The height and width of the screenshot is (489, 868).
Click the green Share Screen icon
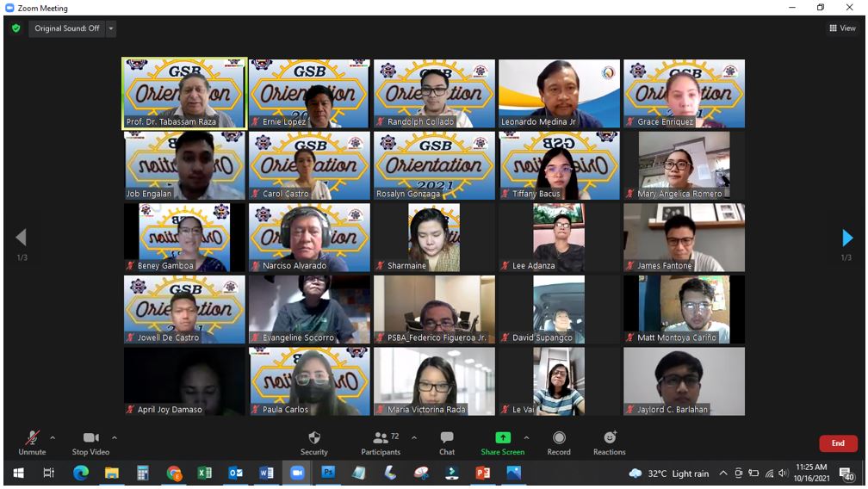pos(503,438)
